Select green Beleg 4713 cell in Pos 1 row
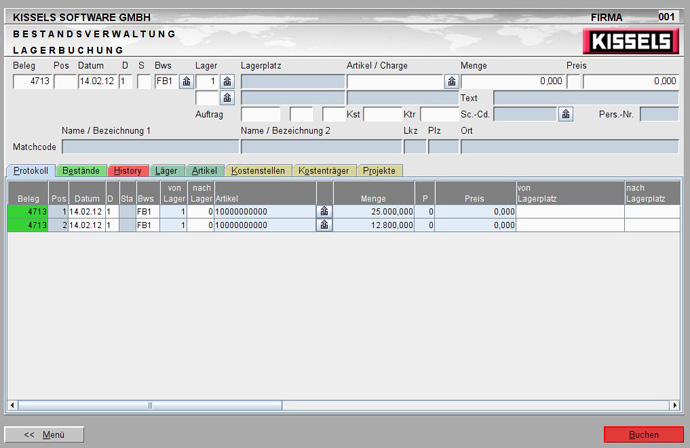 28,212
